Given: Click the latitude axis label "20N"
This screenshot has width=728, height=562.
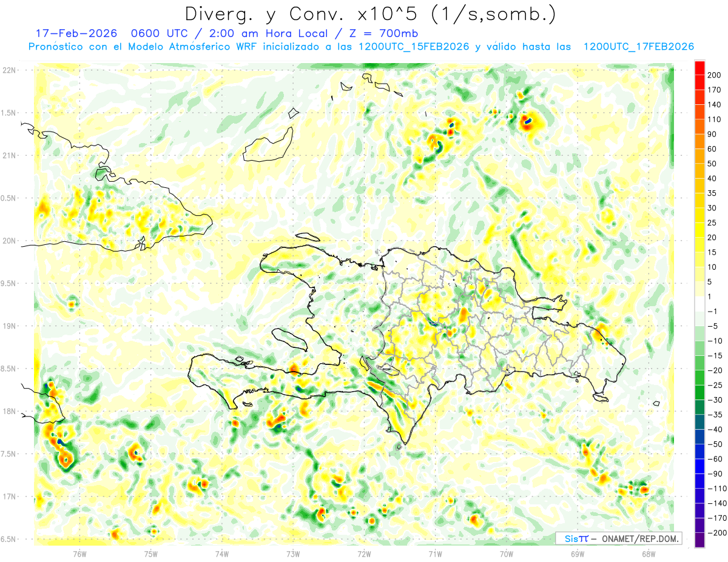Looking at the screenshot, I should [9, 241].
